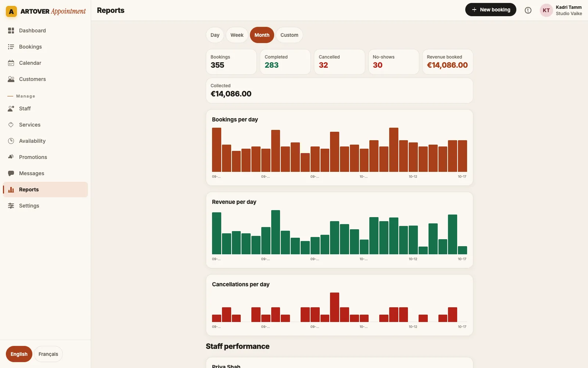Click the Revenue per day chart title
Screen dimensions: 588x368
pyautogui.click(x=234, y=202)
